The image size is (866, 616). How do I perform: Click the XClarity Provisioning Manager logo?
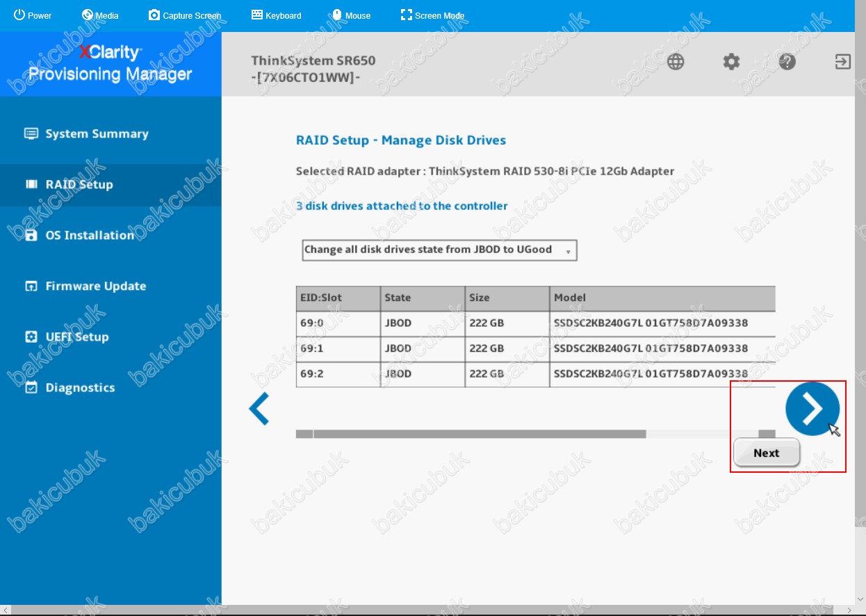click(x=111, y=63)
